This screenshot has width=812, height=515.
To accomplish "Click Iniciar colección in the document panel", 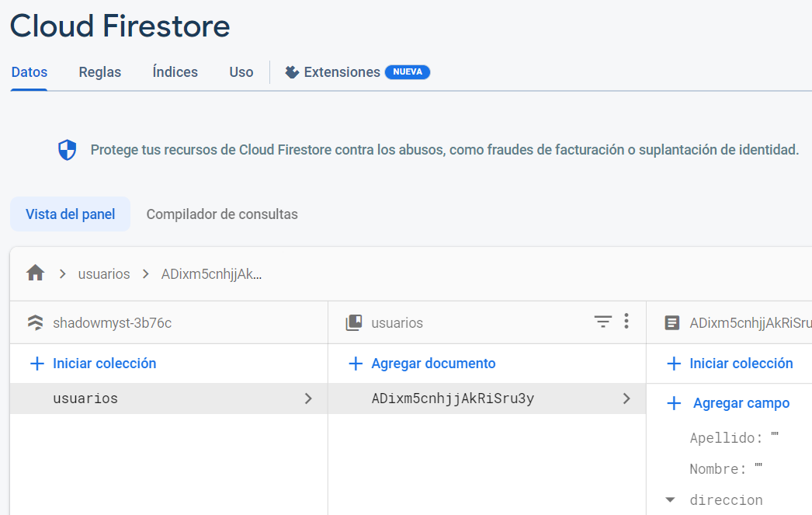I will (x=741, y=364).
